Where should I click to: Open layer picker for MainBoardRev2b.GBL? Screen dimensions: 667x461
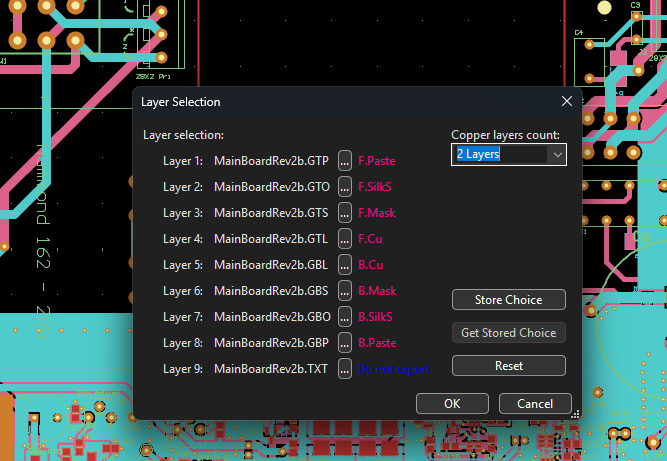tap(345, 265)
